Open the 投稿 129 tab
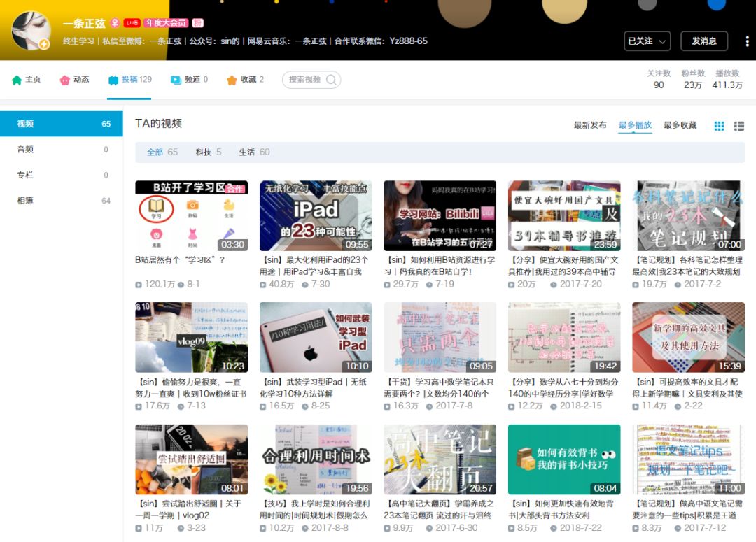756x542 pixels. pos(129,80)
